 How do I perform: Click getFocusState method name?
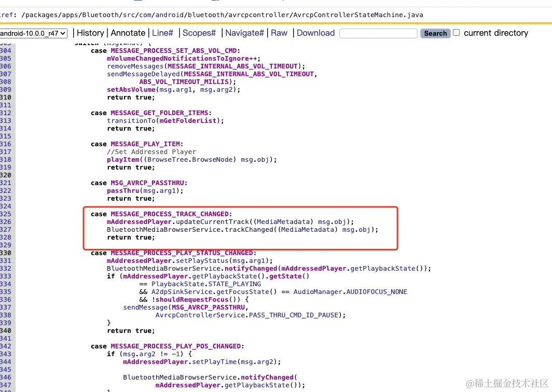(243, 292)
